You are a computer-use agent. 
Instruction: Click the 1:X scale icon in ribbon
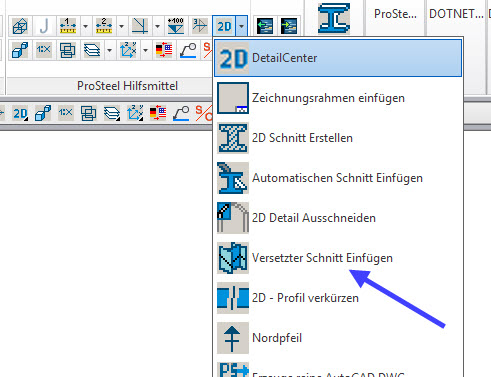pyautogui.click(x=44, y=50)
